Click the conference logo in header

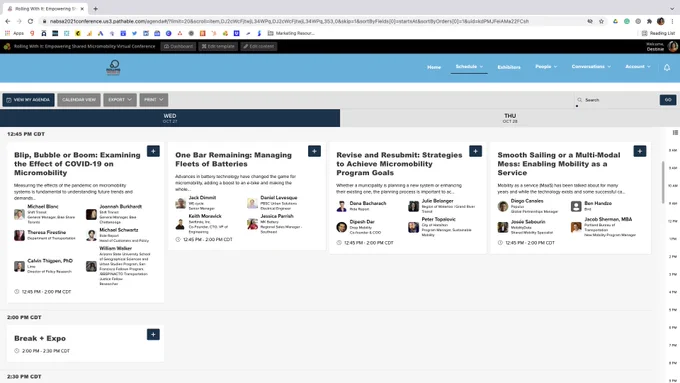(114, 67)
